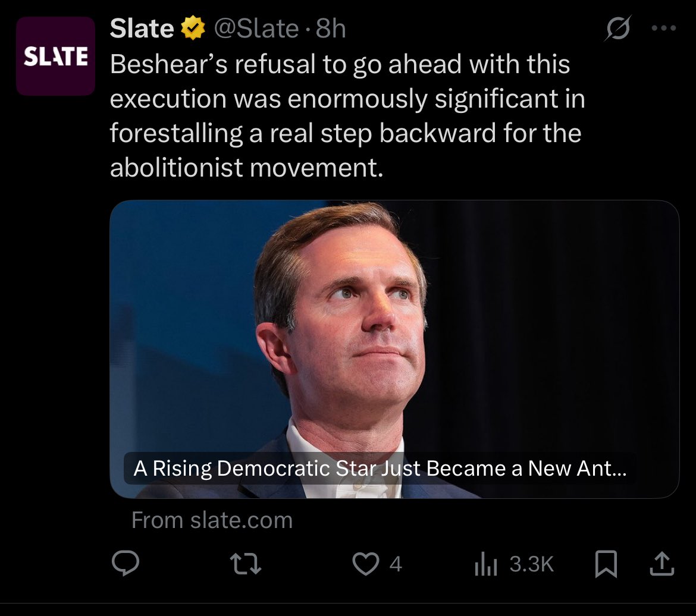
Task: Open the Grok explain-post icon
Action: coord(618,28)
